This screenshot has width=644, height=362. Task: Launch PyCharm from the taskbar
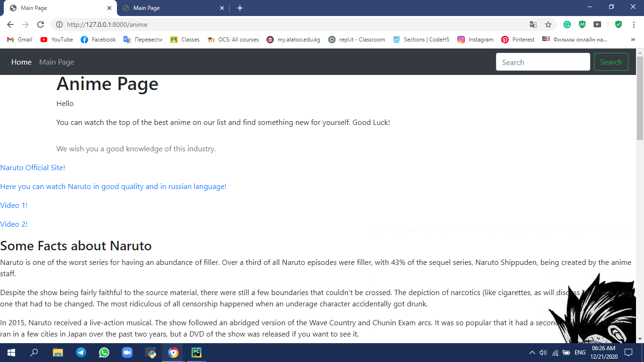pos(197,352)
